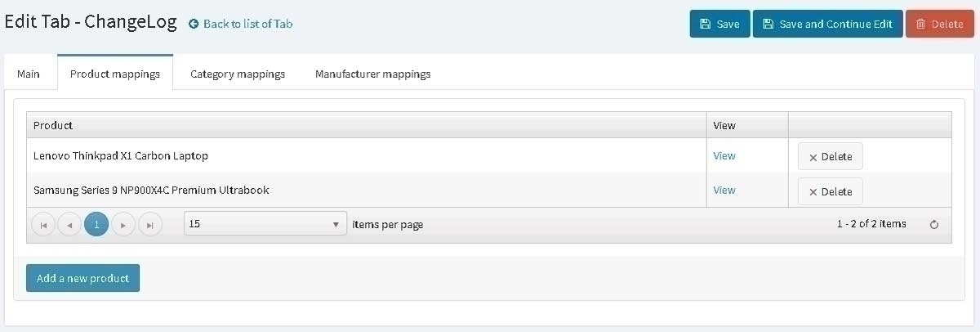Click the '1 - 2 of 2 items' text
This screenshot has height=332, width=980.
[871, 223]
